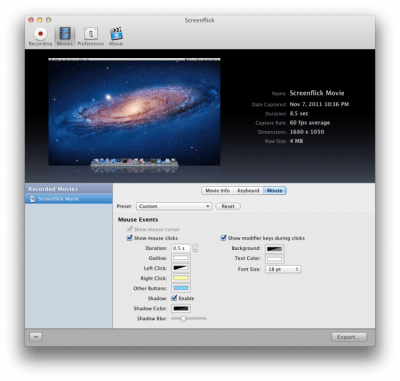This screenshot has width=400, height=381.
Task: Open the Right Click yellow color swatch
Action: point(181,278)
